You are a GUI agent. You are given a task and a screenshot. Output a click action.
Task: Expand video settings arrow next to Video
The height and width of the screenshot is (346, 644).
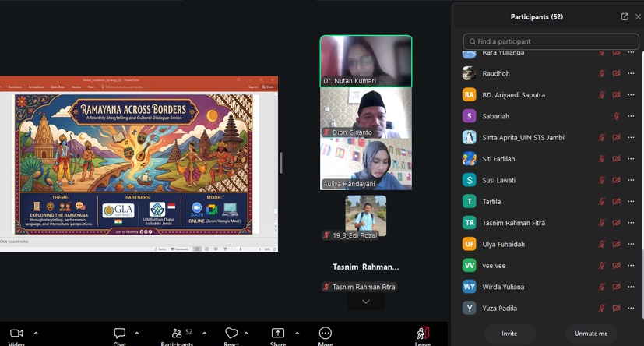(36, 334)
